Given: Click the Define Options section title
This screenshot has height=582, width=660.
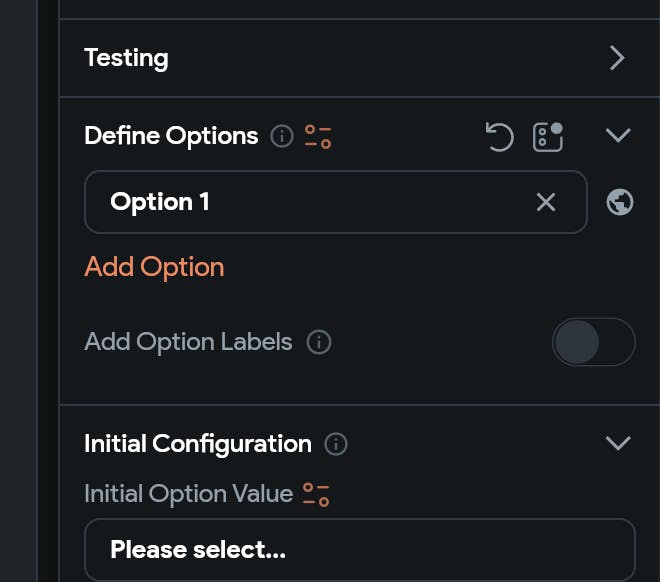Looking at the screenshot, I should point(171,136).
